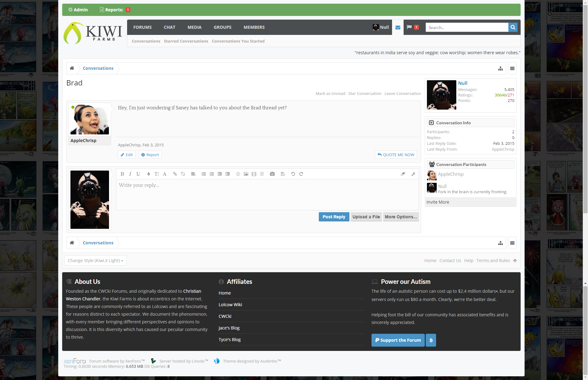The image size is (588, 380).
Task: Open Starred Conversations sub-tab
Action: coord(186,41)
